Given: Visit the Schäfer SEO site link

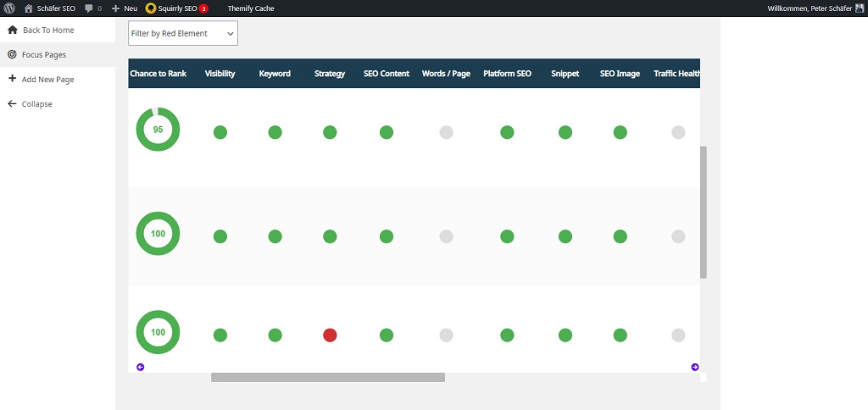Looking at the screenshot, I should pyautogui.click(x=50, y=8).
